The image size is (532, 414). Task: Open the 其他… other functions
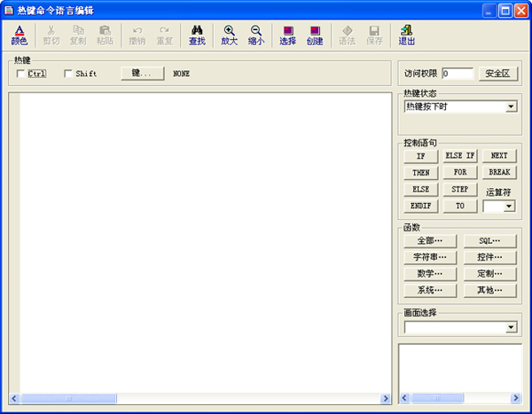click(490, 291)
